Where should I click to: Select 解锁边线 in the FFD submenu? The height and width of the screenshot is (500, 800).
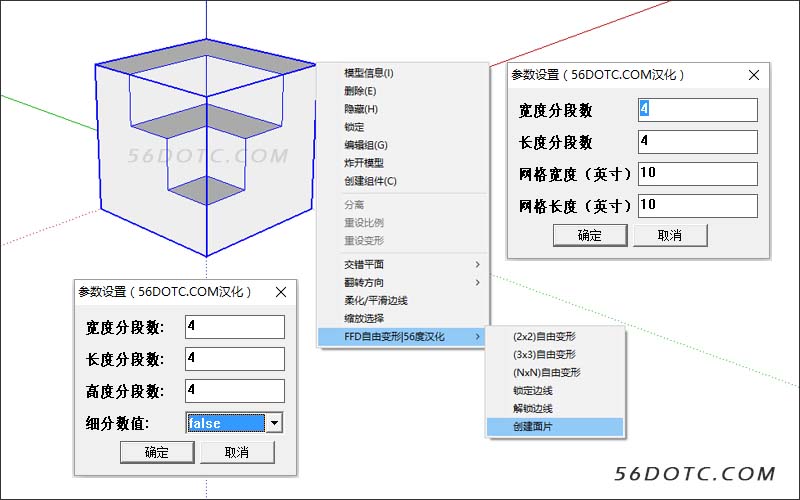(x=532, y=408)
